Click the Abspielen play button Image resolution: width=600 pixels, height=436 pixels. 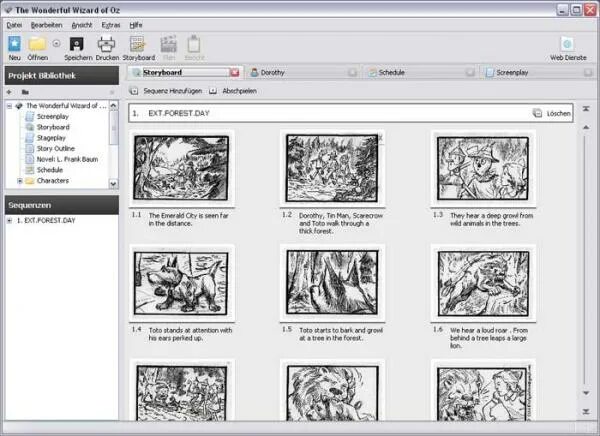pos(233,91)
